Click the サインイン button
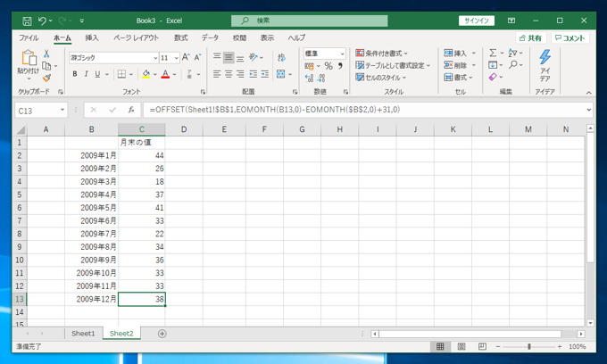The width and height of the screenshot is (607, 364). [x=477, y=21]
